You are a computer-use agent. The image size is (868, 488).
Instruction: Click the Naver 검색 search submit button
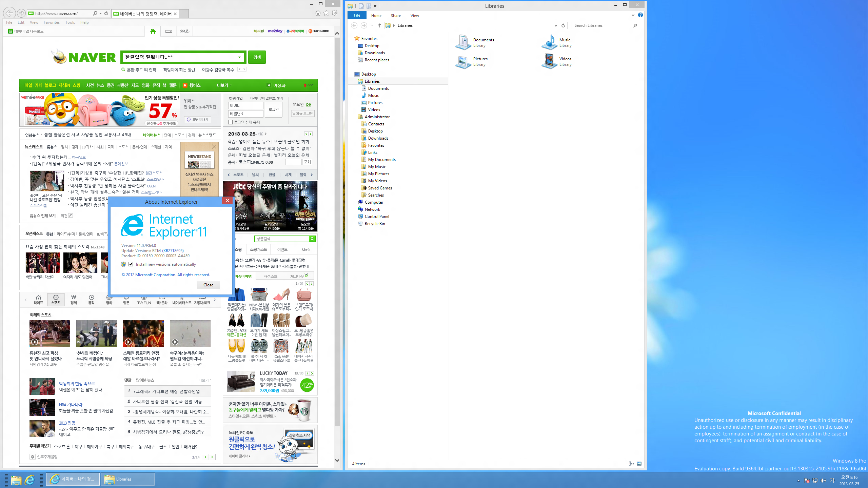click(x=257, y=57)
